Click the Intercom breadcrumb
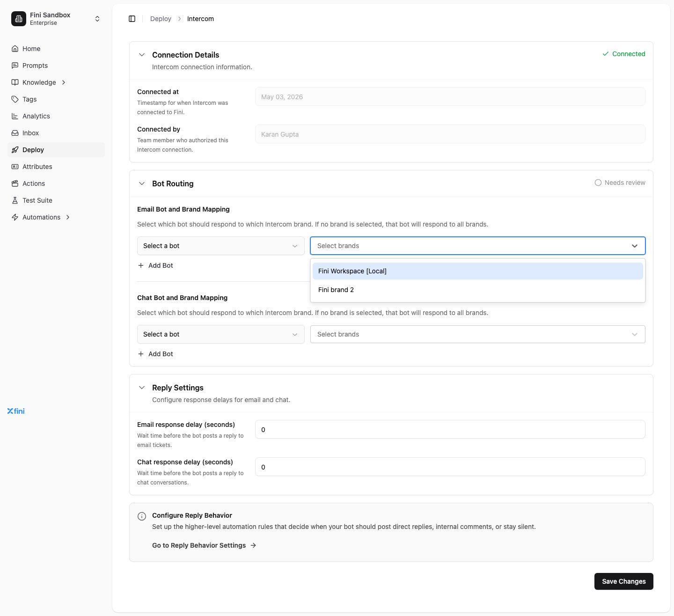 (x=200, y=19)
